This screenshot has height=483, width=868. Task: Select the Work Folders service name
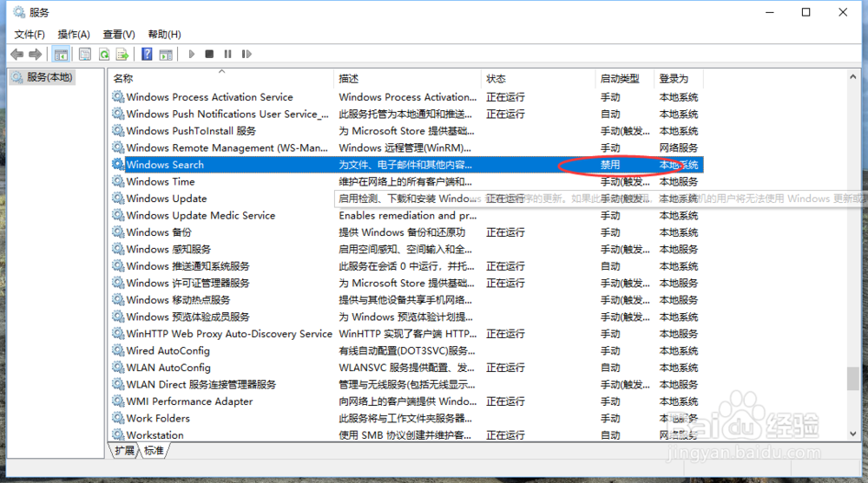tap(158, 418)
